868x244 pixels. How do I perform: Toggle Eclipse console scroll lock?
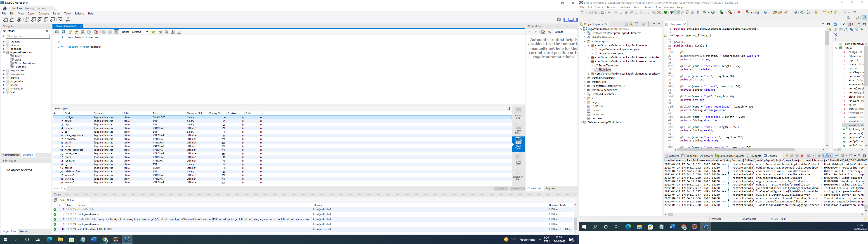(814, 156)
